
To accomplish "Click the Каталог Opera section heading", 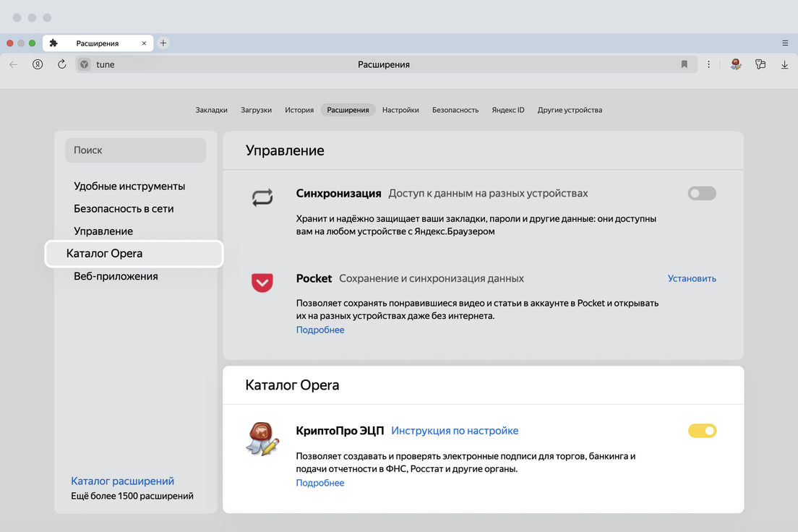I will click(x=292, y=385).
